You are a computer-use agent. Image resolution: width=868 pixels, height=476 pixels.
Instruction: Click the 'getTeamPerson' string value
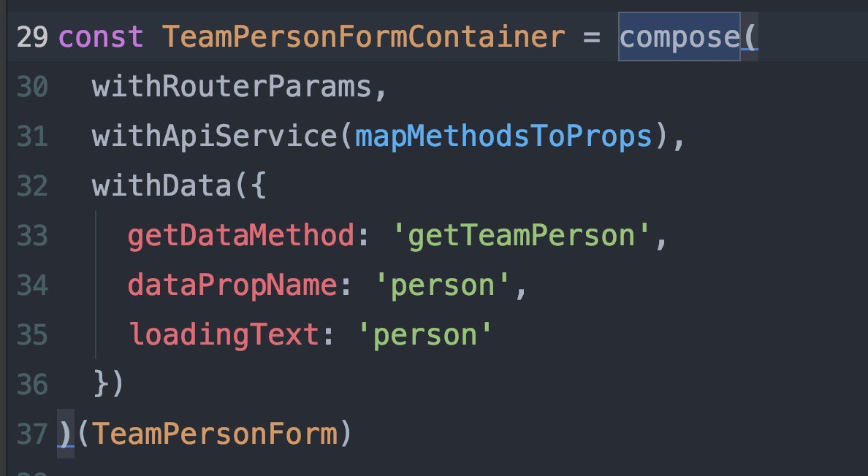(x=521, y=236)
